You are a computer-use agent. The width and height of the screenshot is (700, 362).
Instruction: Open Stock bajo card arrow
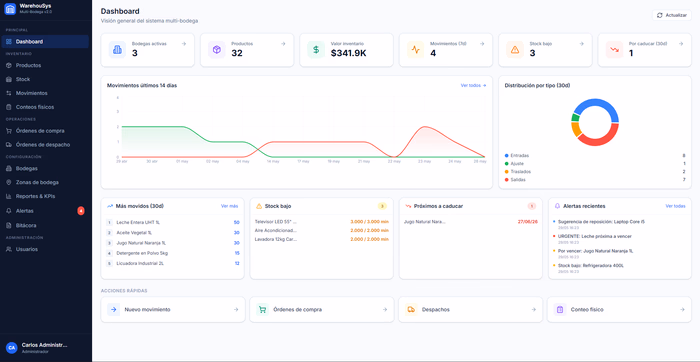tap(581, 44)
